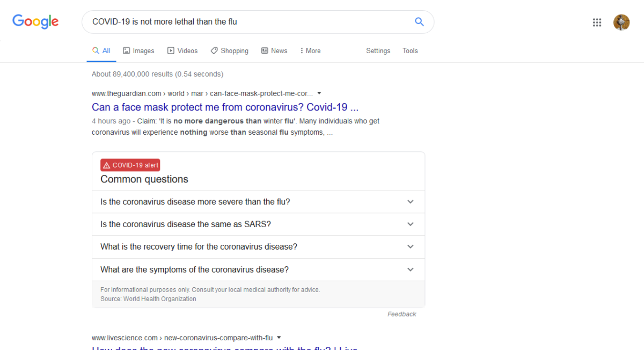Viewport: 644px width, 350px height.
Task: Click the Feedback link below the panel
Action: [x=401, y=314]
